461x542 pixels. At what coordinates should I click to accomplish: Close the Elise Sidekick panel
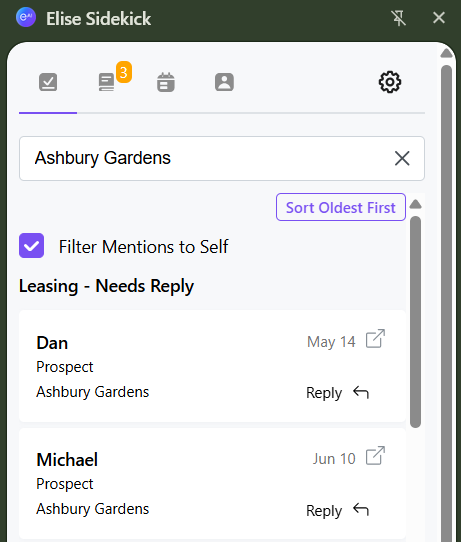tap(439, 18)
